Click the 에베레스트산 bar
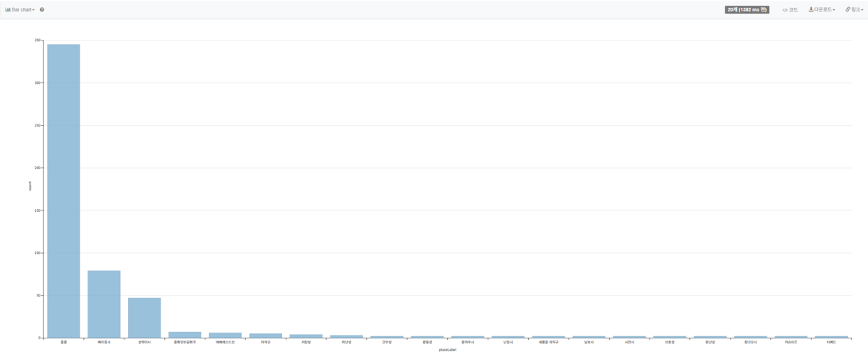This screenshot has width=868, height=355. coord(226,335)
